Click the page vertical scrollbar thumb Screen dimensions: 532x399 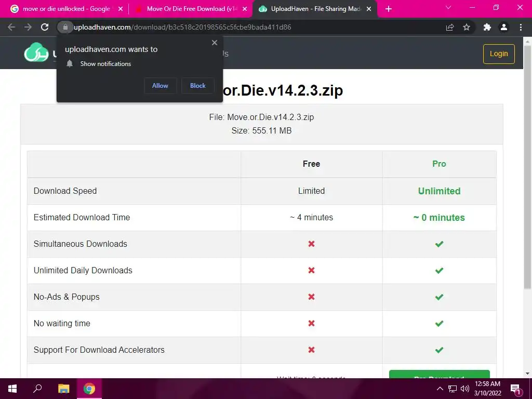(x=528, y=167)
